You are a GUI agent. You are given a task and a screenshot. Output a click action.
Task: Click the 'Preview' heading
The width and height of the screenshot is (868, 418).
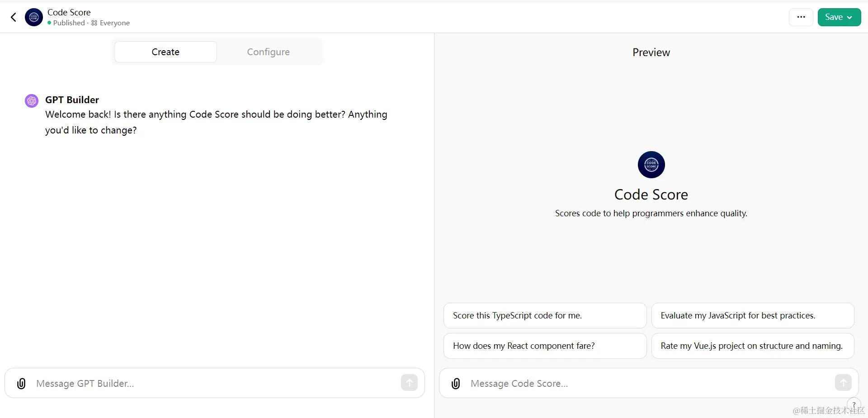(x=651, y=52)
